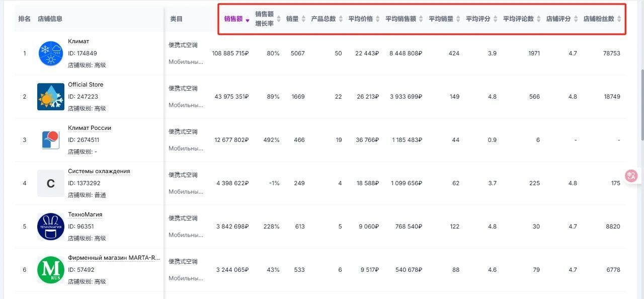Click the pink translate floating icon
Viewport: 644px width, 299px height.
click(x=631, y=176)
